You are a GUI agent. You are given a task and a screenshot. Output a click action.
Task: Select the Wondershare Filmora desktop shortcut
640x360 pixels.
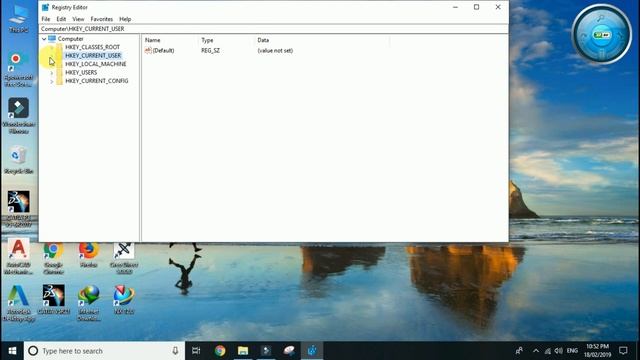19,116
